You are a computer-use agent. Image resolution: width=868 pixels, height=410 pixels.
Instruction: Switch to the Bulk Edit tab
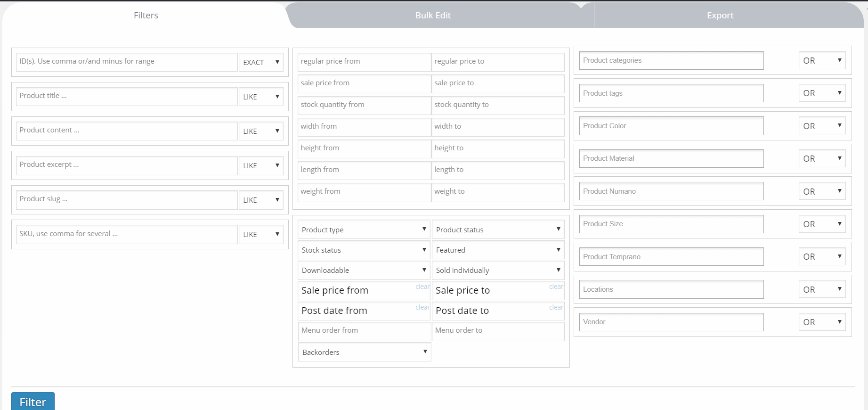[x=433, y=16]
